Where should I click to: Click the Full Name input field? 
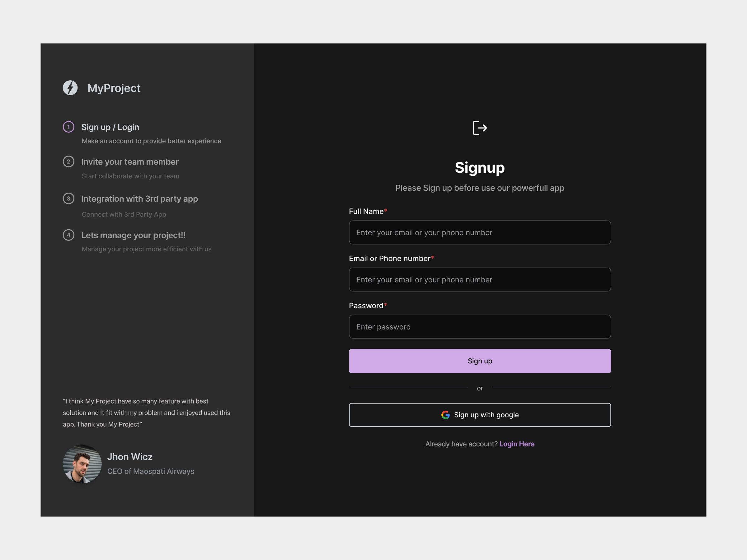click(480, 232)
